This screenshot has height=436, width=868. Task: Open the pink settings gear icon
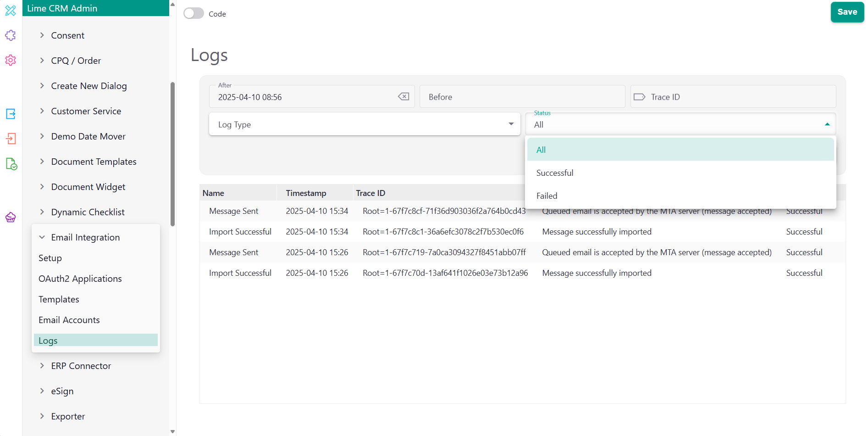click(x=11, y=60)
